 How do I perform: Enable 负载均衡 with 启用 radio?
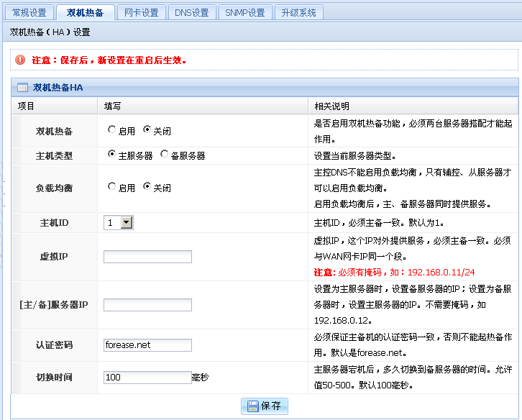coord(111,187)
